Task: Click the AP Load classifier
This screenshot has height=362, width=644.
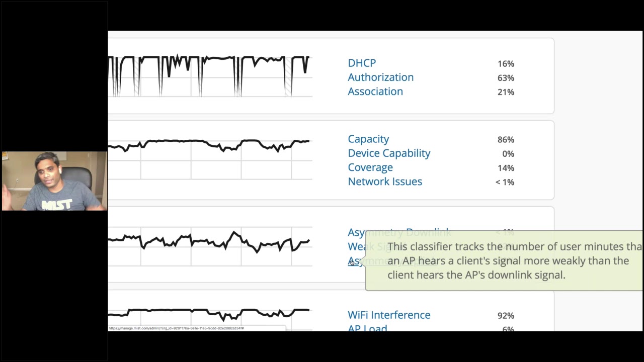Action: (x=367, y=328)
